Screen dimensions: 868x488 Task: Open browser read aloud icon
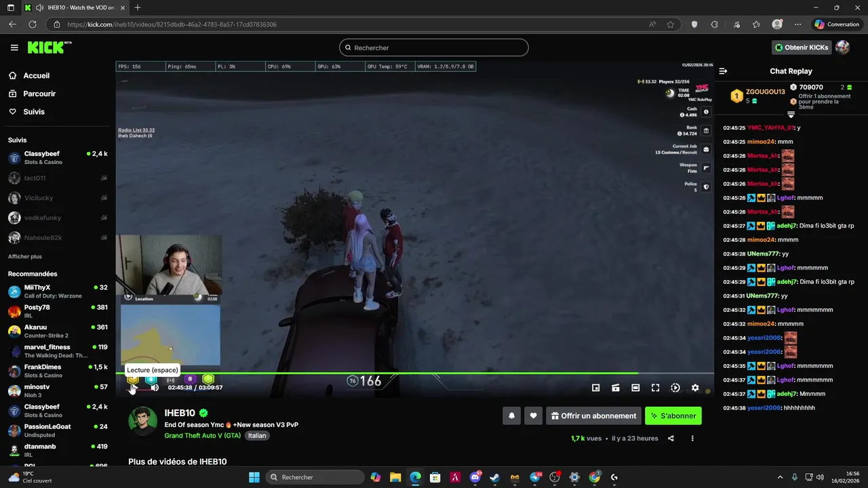pyautogui.click(x=652, y=24)
